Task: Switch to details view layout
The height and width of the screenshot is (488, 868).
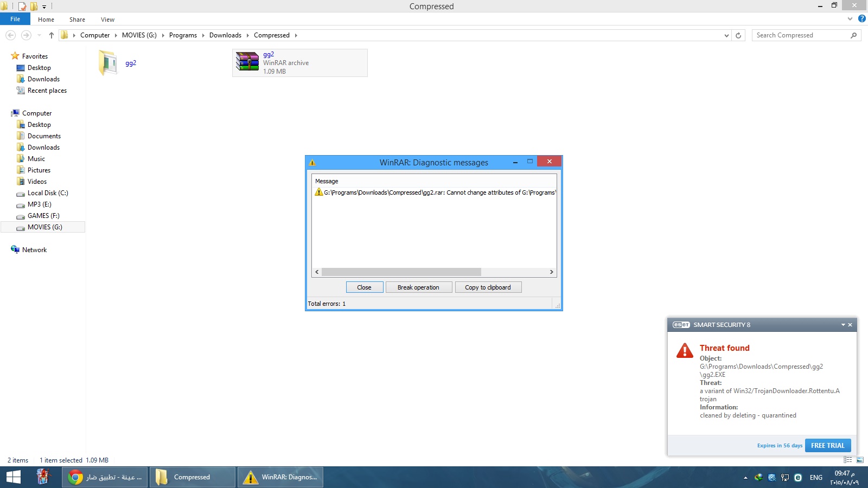Action: (x=848, y=460)
